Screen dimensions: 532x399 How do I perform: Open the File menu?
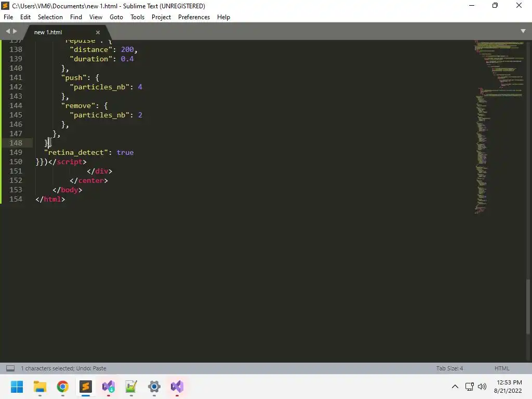click(x=8, y=17)
